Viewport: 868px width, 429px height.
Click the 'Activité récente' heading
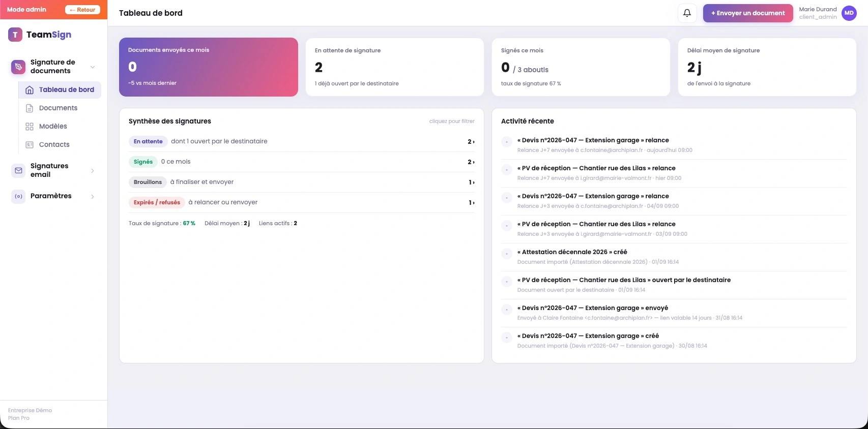pos(528,121)
